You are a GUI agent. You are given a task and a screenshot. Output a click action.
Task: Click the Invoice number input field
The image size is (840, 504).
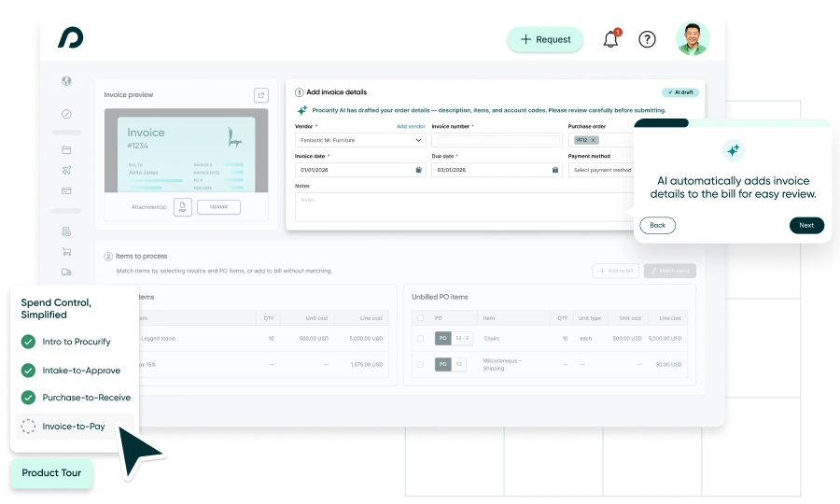pyautogui.click(x=496, y=140)
